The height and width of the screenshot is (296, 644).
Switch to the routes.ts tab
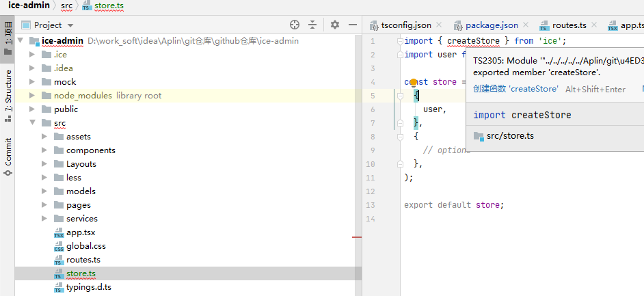[569, 25]
